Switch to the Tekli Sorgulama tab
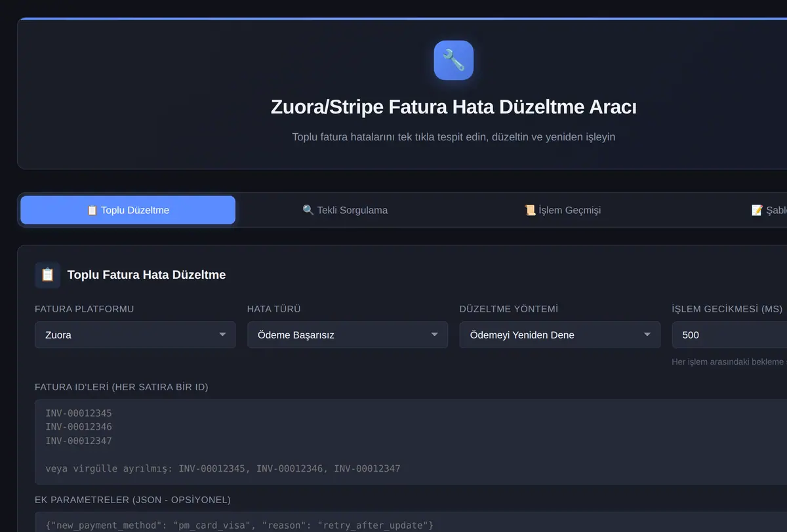 coord(345,210)
